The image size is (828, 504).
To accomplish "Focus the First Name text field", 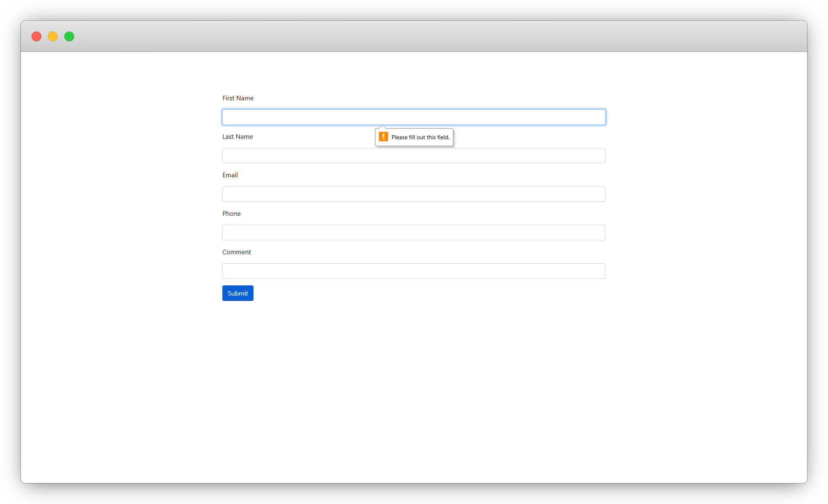I will pyautogui.click(x=414, y=117).
